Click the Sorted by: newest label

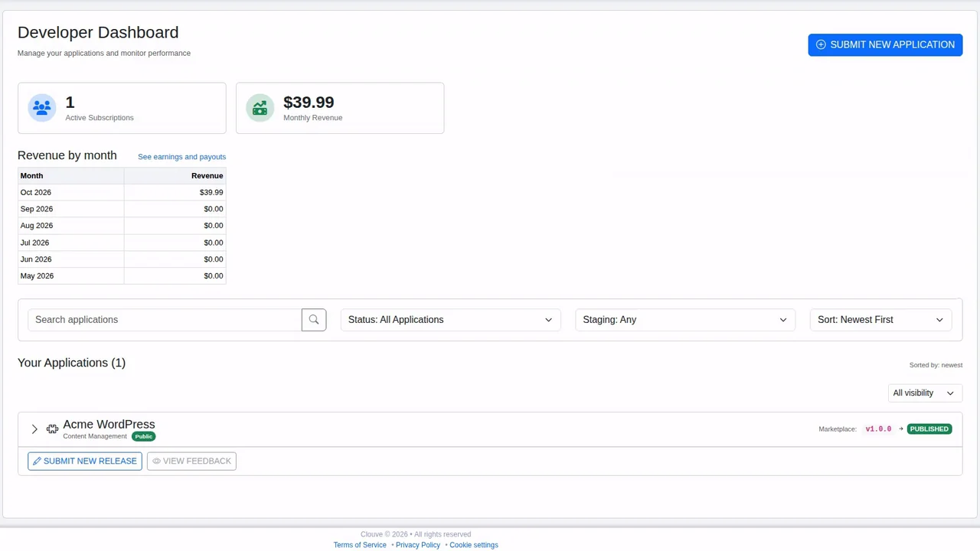point(936,365)
